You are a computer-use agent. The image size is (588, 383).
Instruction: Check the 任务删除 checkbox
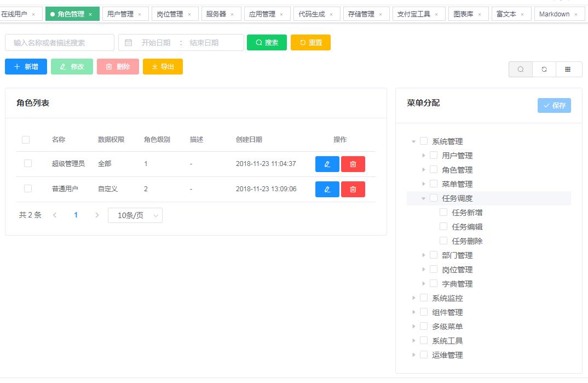(443, 241)
